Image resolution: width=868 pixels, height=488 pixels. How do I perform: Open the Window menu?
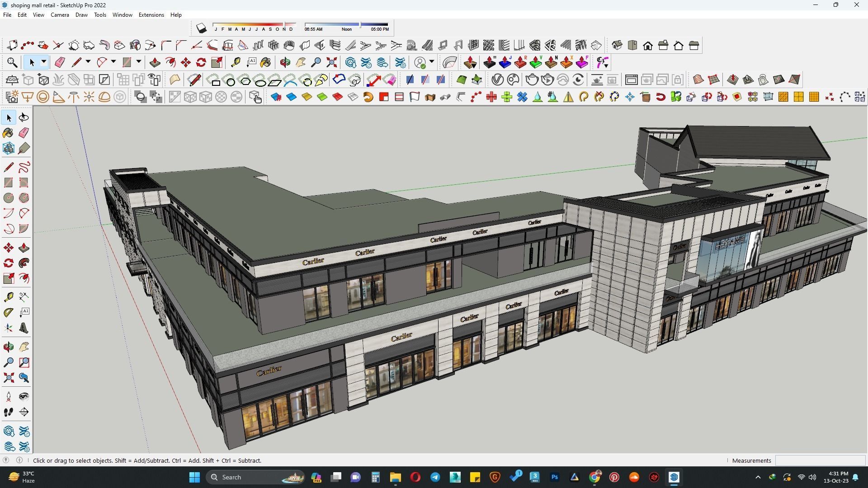pyautogui.click(x=122, y=15)
